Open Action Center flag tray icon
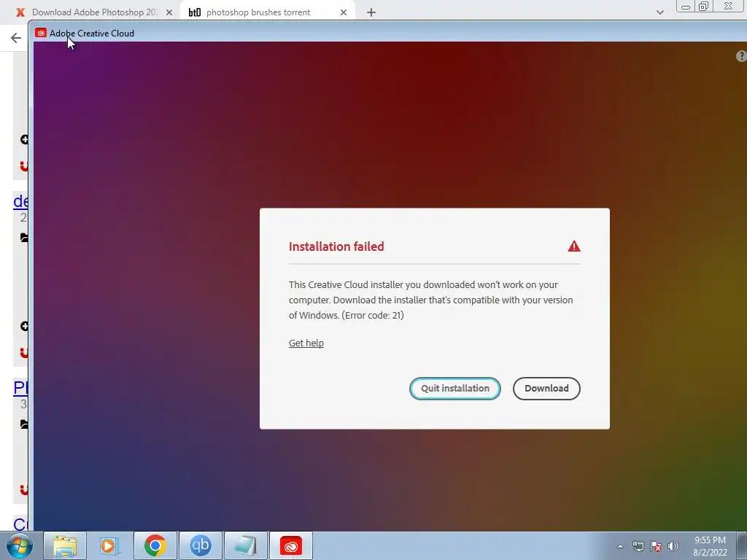 click(656, 546)
